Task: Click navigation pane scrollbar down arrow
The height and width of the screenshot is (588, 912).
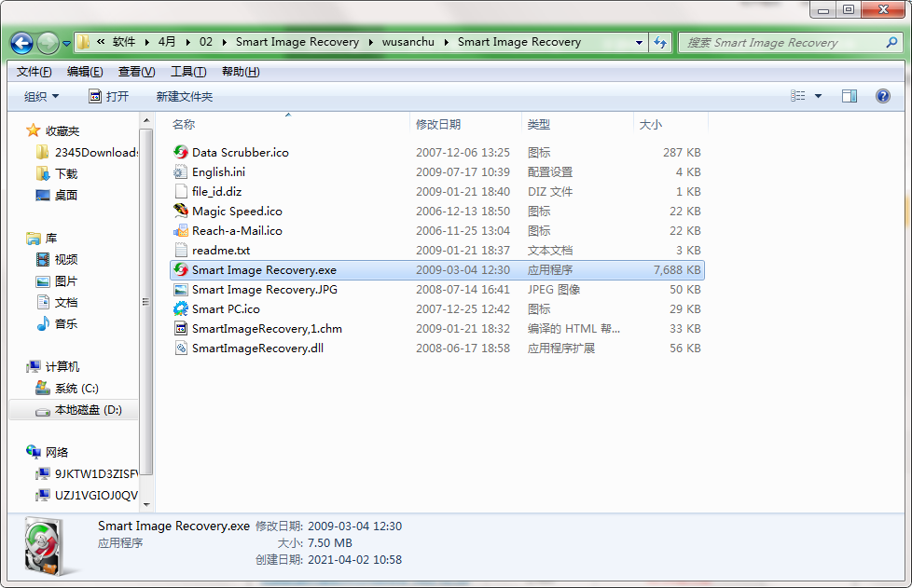Action: point(146,505)
